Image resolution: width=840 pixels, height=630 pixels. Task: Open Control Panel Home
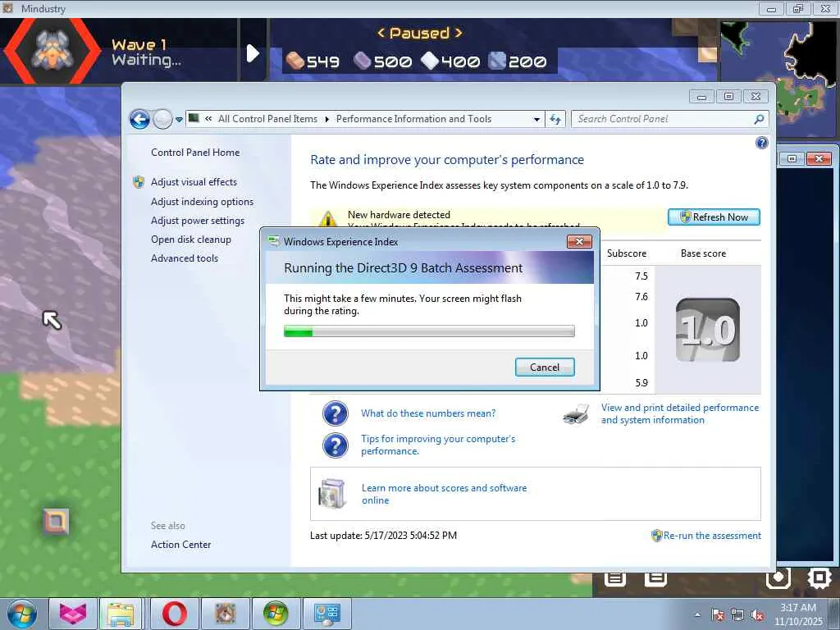pyautogui.click(x=195, y=152)
